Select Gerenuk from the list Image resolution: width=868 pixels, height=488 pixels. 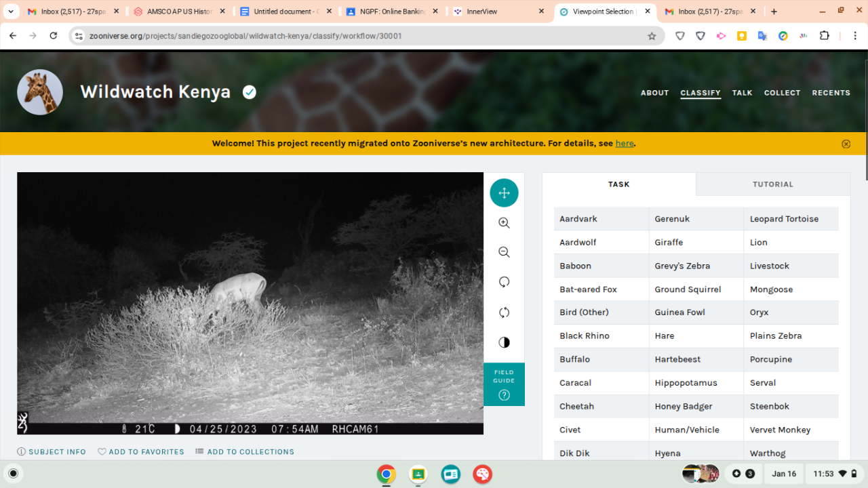(x=696, y=219)
